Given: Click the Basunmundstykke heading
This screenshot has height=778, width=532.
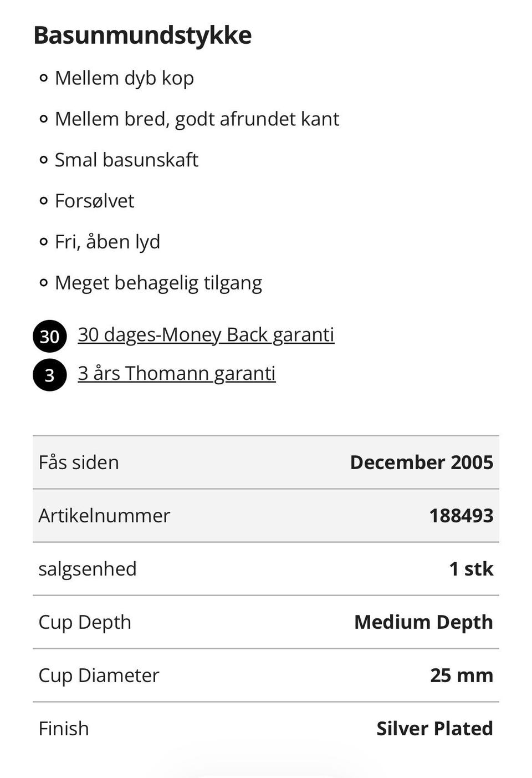Looking at the screenshot, I should (142, 35).
